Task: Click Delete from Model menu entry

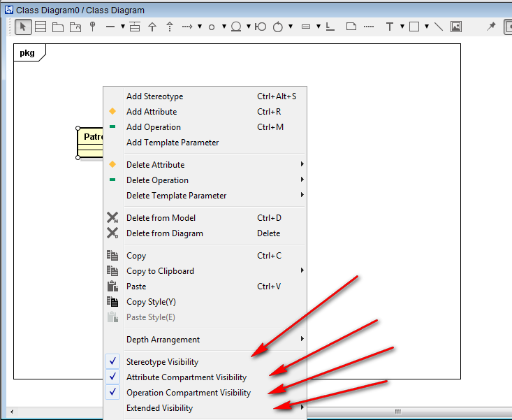Action: click(161, 218)
